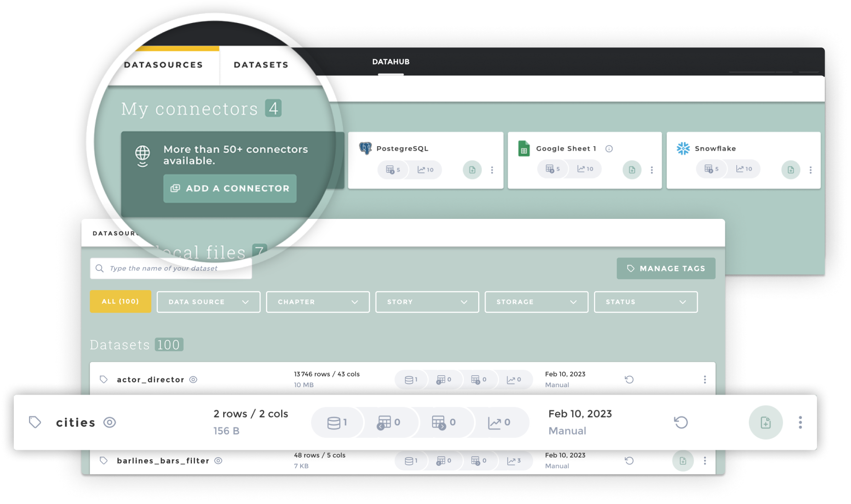Select the Snowflake connector icon

[x=683, y=148]
